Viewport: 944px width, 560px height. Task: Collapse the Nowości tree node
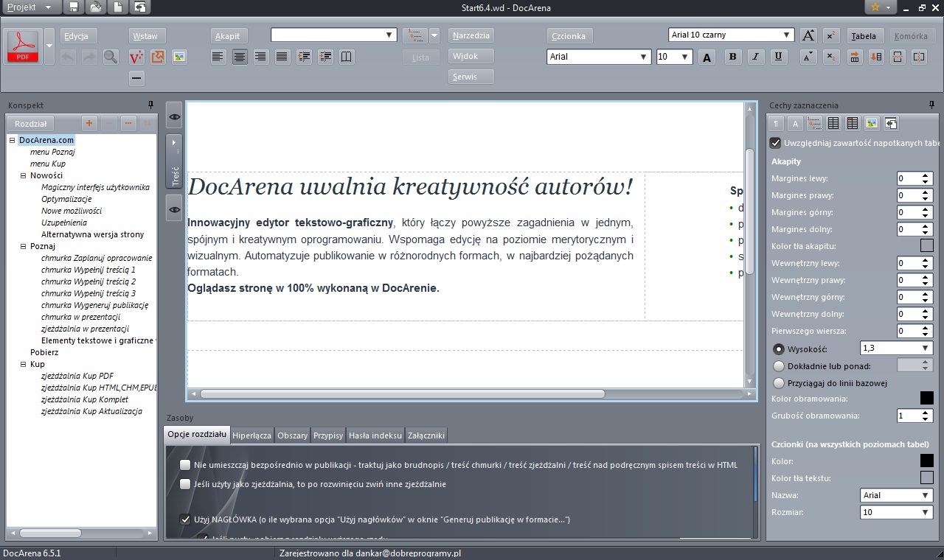coord(24,175)
